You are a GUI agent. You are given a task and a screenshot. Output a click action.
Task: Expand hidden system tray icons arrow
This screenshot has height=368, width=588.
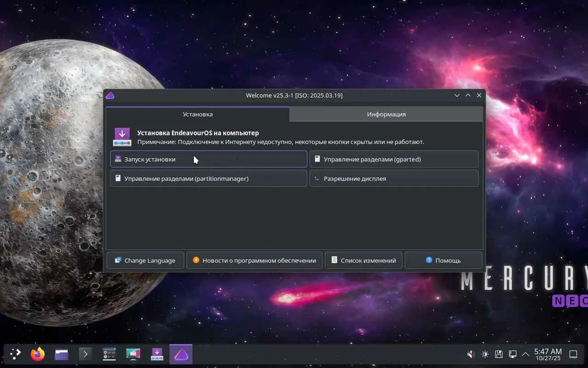(526, 354)
